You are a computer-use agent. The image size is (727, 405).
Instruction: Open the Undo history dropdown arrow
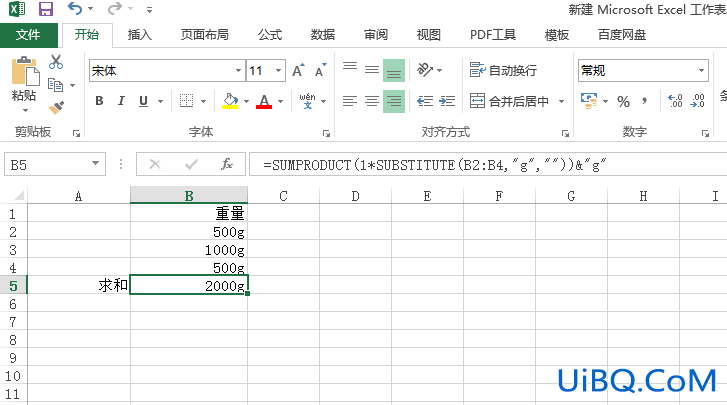tap(90, 9)
